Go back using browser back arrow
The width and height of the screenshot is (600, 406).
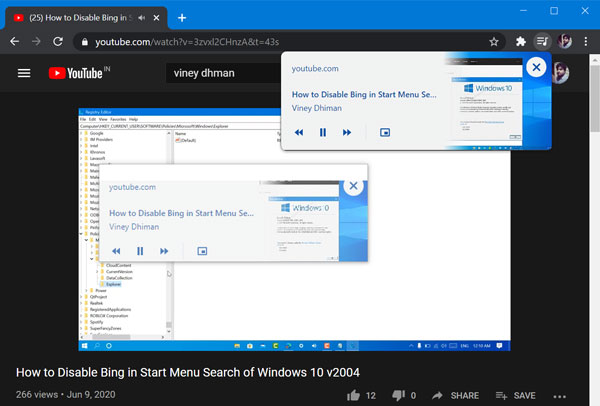point(15,41)
